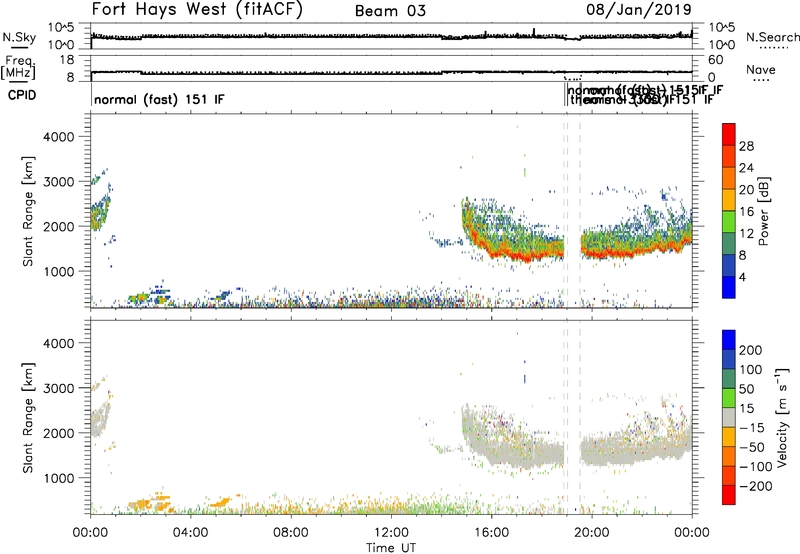Click the 'Velocity [m s-1]' colorbar label
Screen dimensions: 800x554
click(782, 417)
